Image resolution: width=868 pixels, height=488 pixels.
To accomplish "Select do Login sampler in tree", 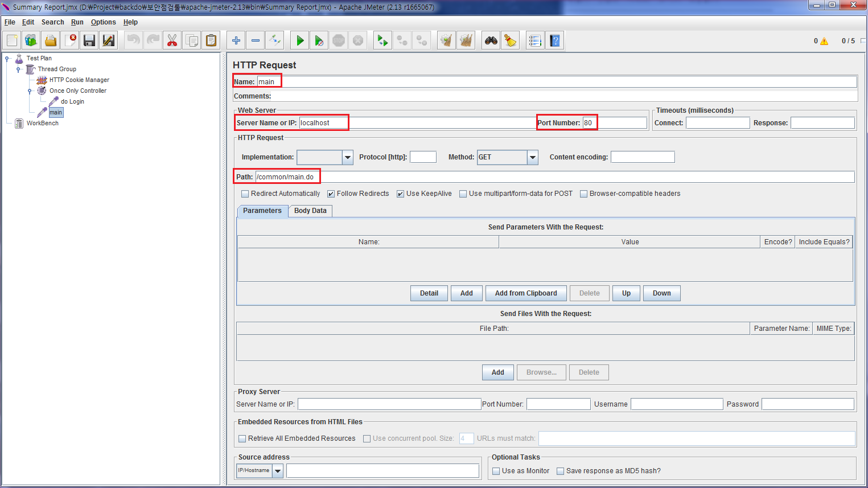I will pyautogui.click(x=72, y=101).
